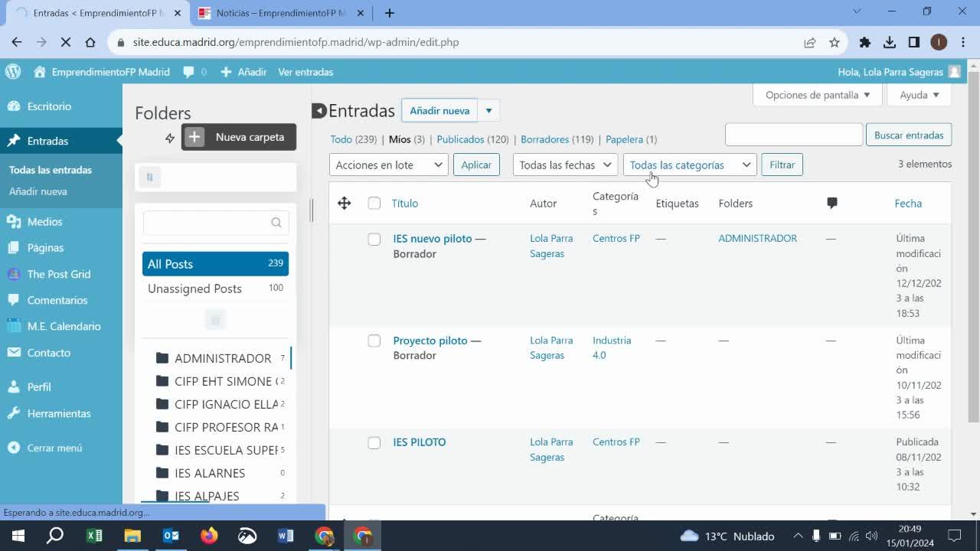
Task: Click the search magnifier in folder search box
Action: [x=276, y=223]
